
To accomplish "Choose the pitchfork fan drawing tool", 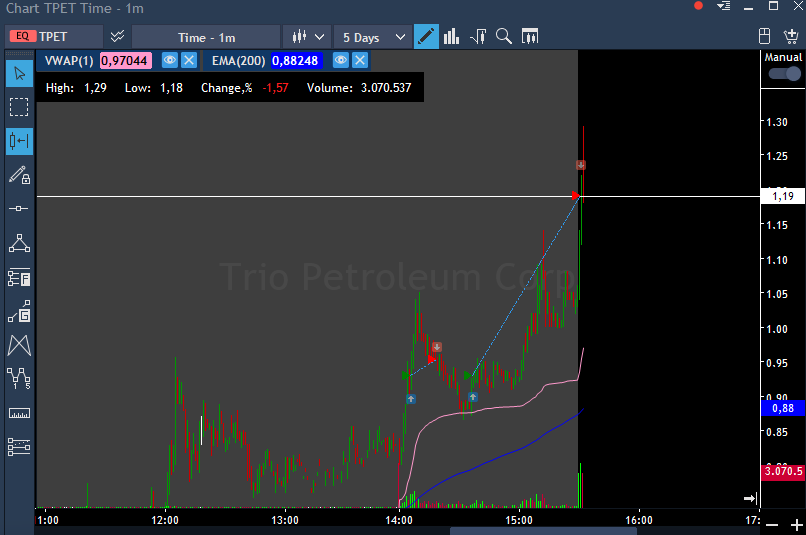I will coord(20,345).
